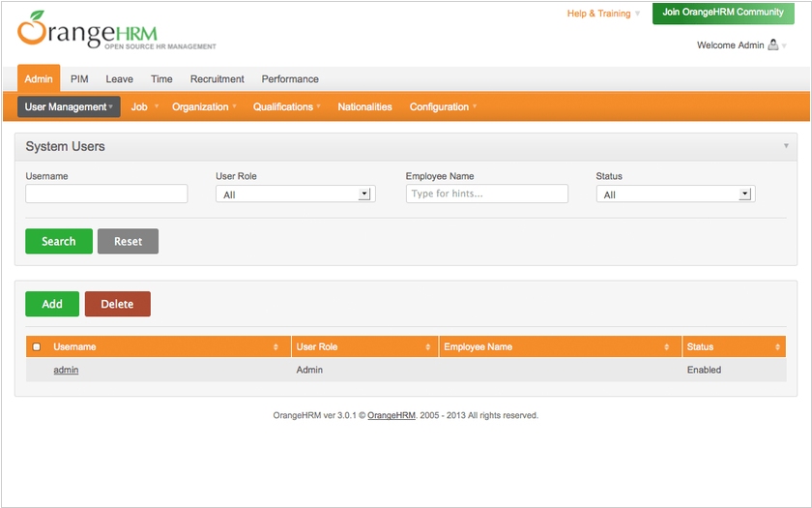Switch to the PIM tab

(79, 79)
